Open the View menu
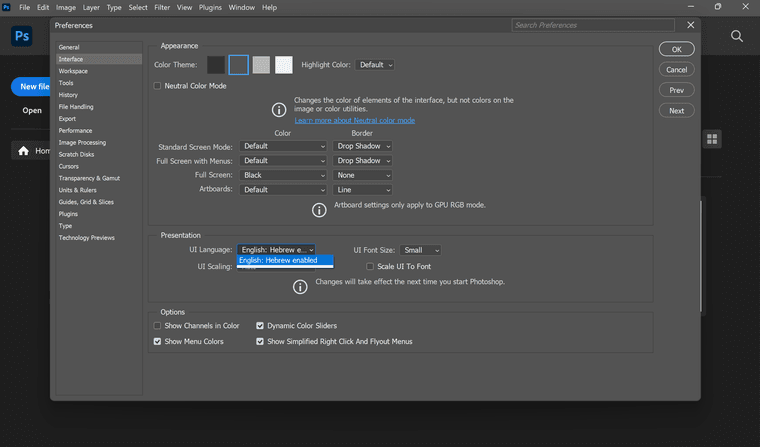760x447 pixels. [184, 7]
